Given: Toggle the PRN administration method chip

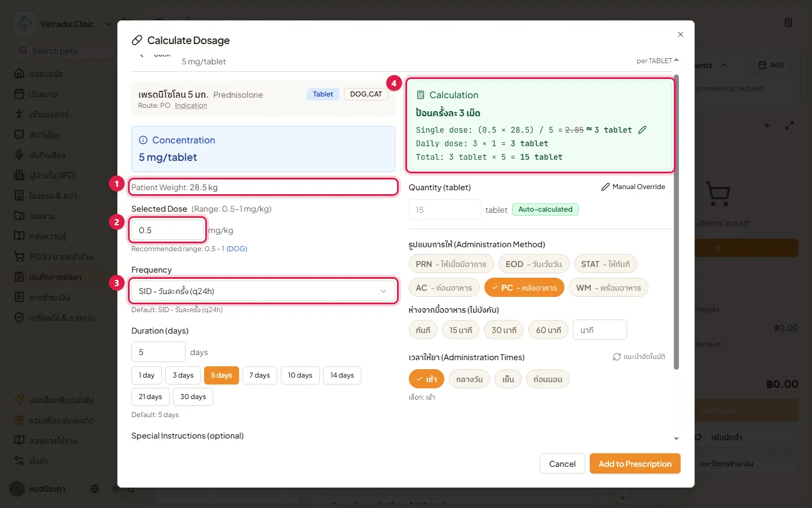Looking at the screenshot, I should (x=451, y=264).
